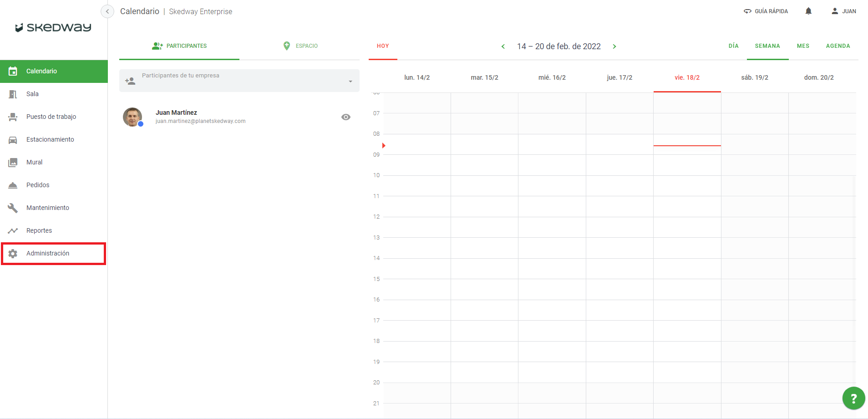The width and height of the screenshot is (868, 419).
Task: Toggle visibility eye for Juan Martínez
Action: point(346,117)
